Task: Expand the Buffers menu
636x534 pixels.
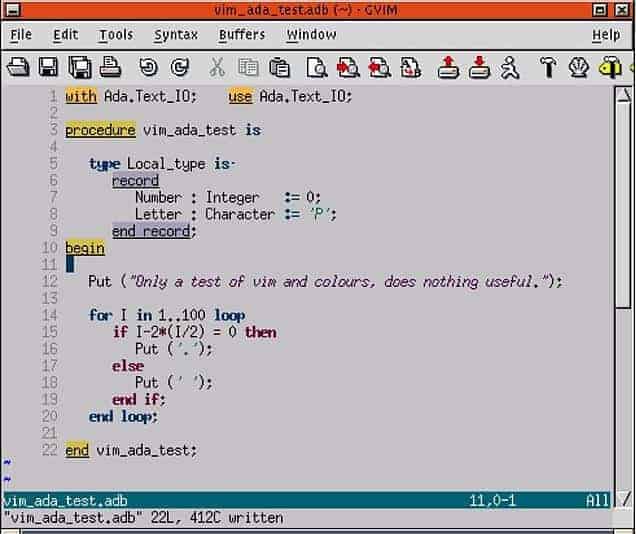Action: 242,34
